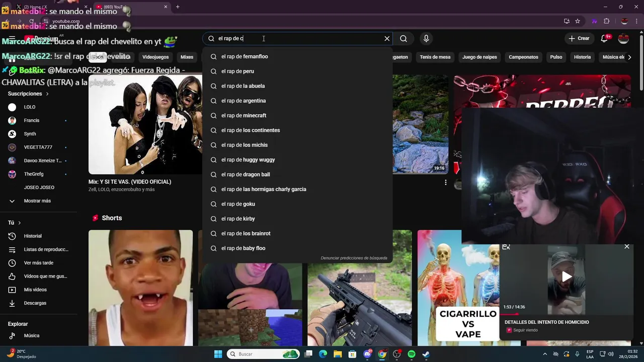Choose suggestion "el rap de la abuela"
The height and width of the screenshot is (362, 644).
(297, 86)
